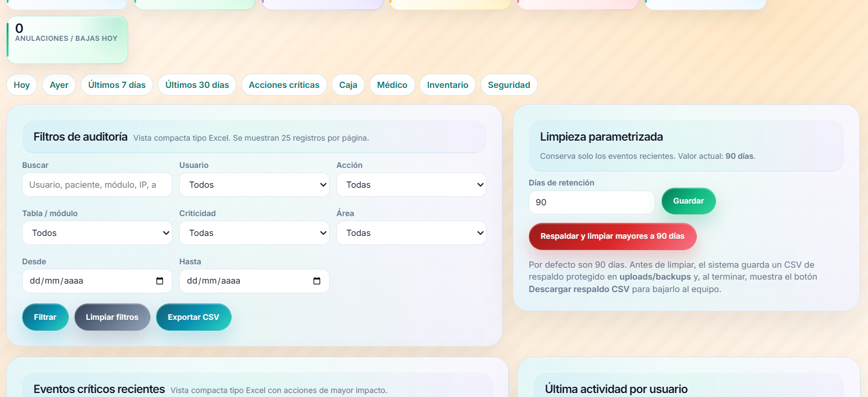Image resolution: width=868 pixels, height=397 pixels.
Task: Click the Filtrar button
Action: (x=45, y=317)
